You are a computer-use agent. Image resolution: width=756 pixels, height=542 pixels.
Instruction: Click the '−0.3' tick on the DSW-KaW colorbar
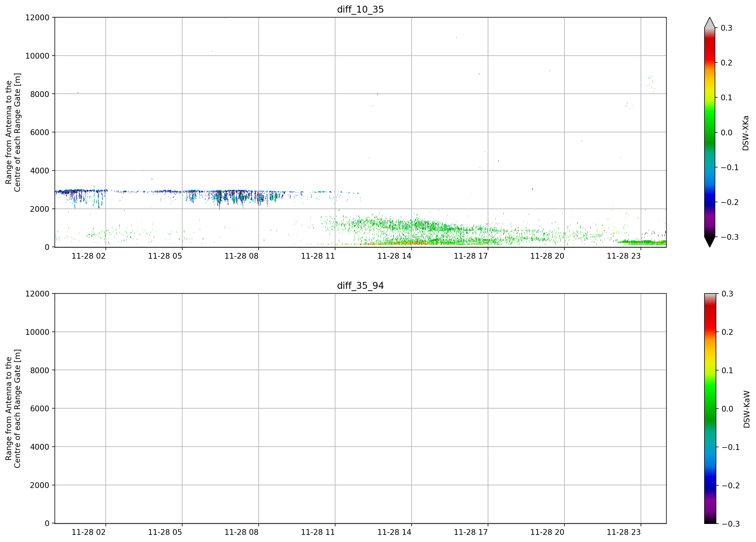pos(731,524)
